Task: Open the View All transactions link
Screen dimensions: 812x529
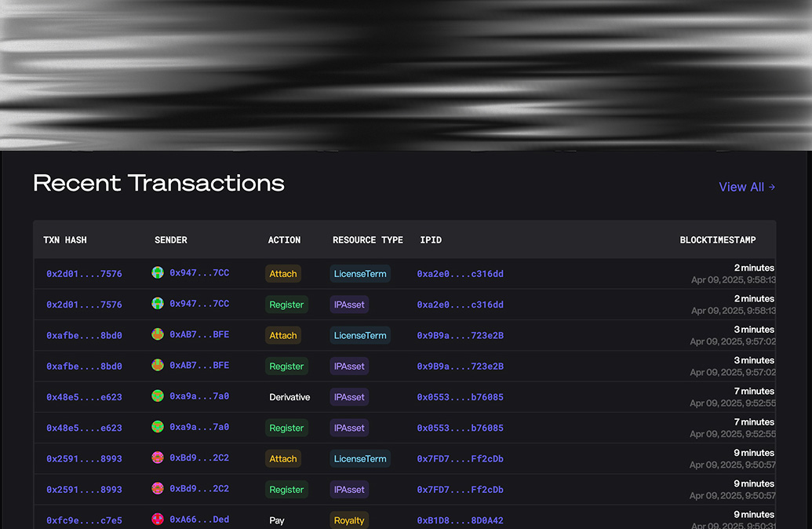Action: [x=741, y=187]
